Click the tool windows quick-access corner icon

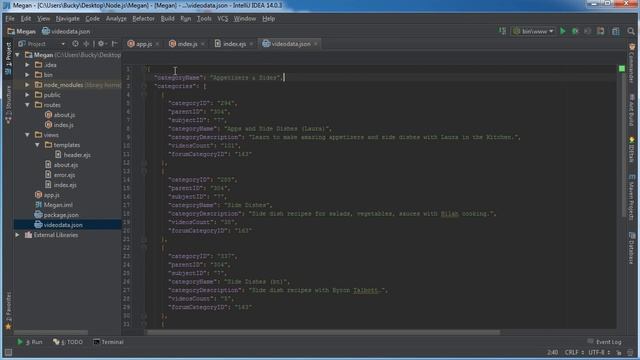click(8, 352)
